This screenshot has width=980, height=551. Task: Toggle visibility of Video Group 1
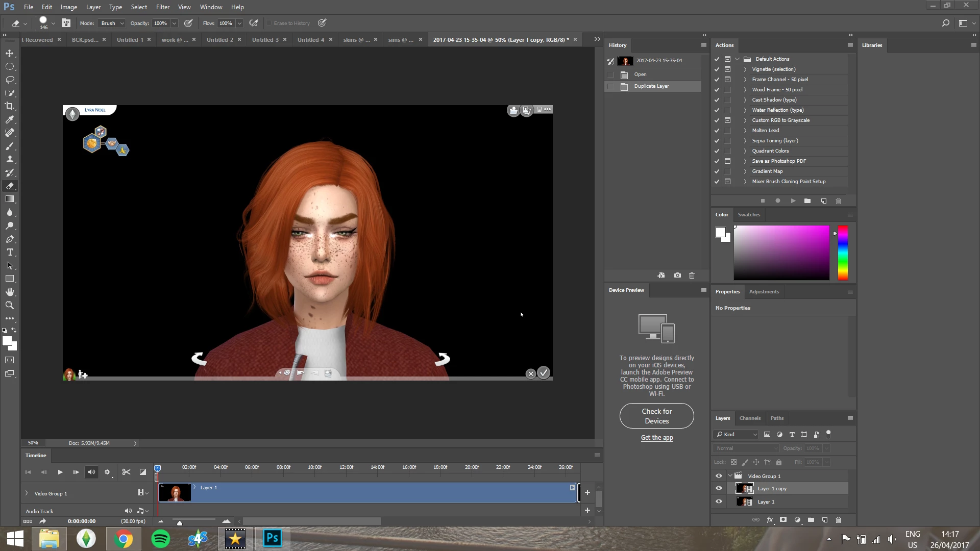(719, 476)
